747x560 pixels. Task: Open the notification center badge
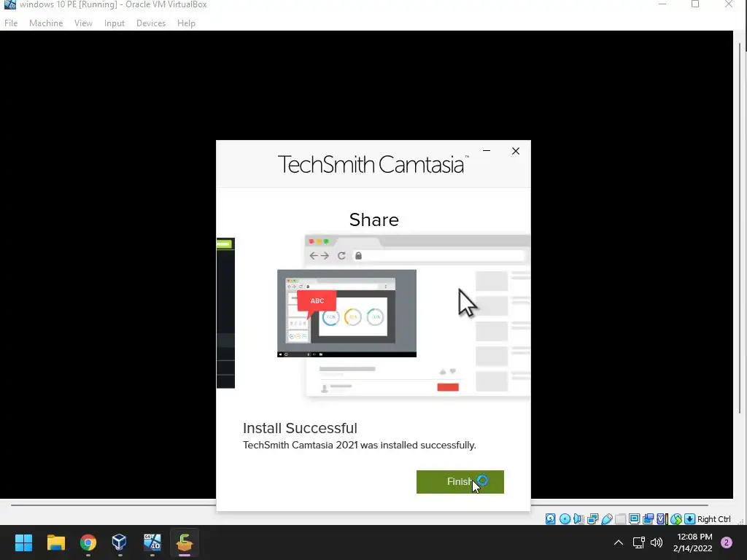[x=727, y=542]
